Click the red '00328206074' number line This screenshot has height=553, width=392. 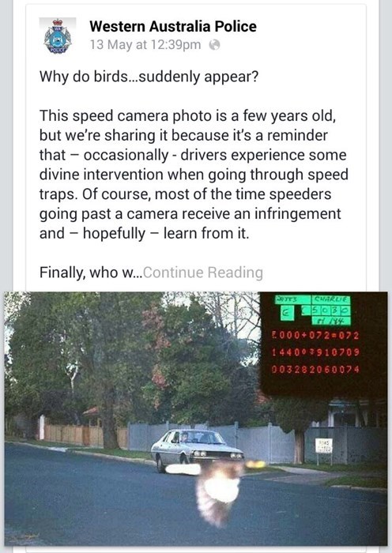315,369
